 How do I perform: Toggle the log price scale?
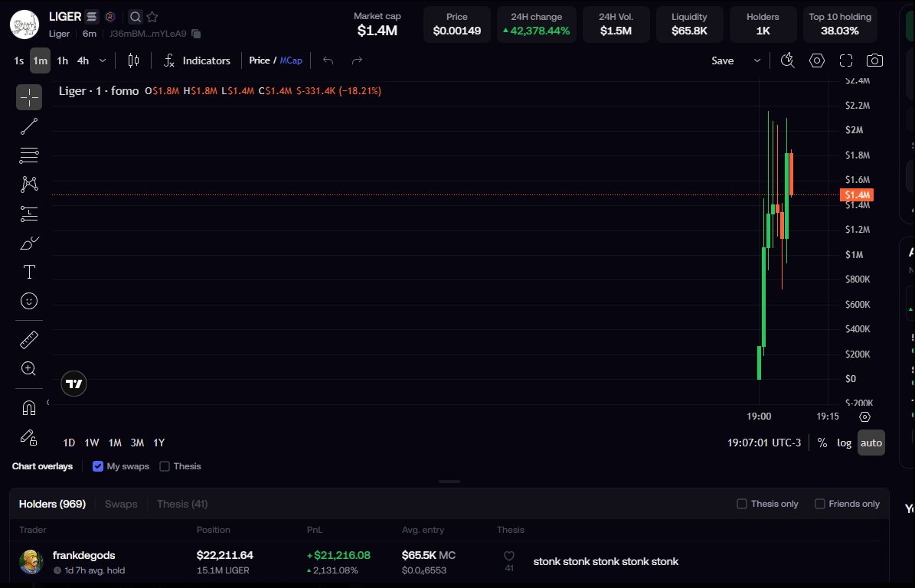(x=844, y=443)
